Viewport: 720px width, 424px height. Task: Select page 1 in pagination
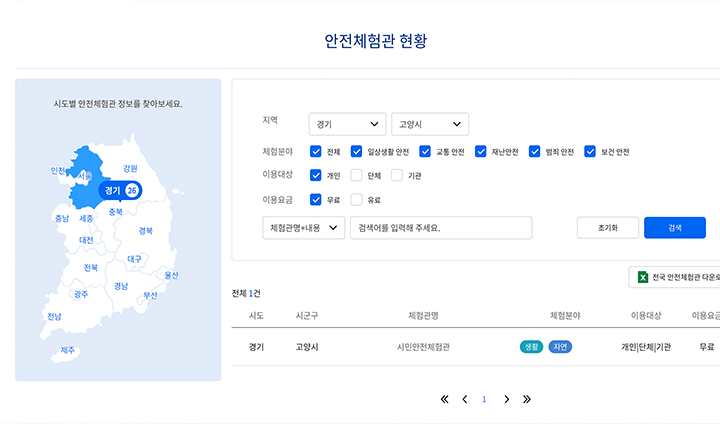(484, 400)
